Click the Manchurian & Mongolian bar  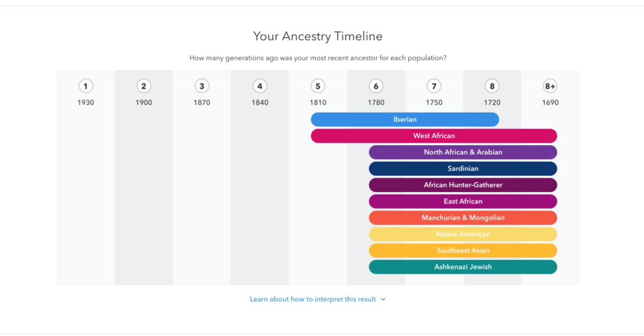(x=463, y=218)
